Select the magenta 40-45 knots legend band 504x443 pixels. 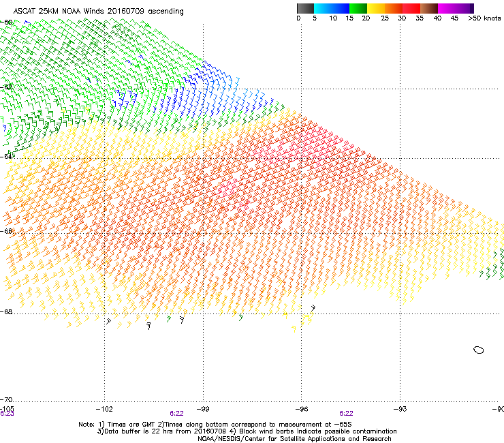tap(447, 8)
